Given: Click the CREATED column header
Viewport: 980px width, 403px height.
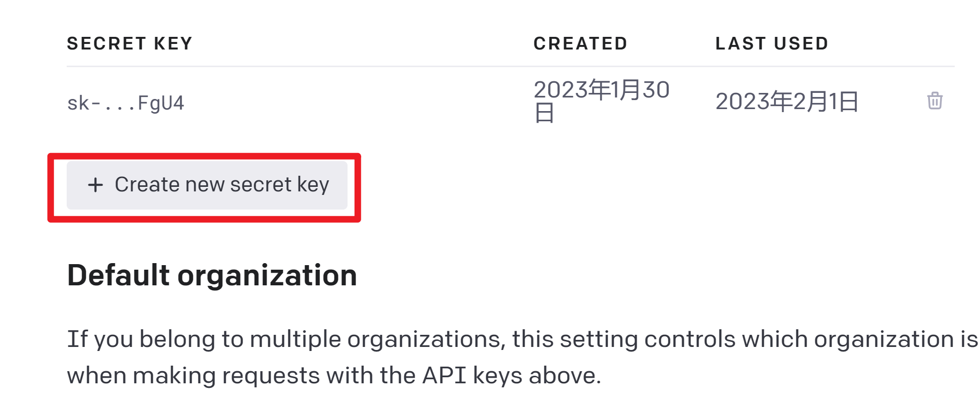Looking at the screenshot, I should (x=580, y=44).
